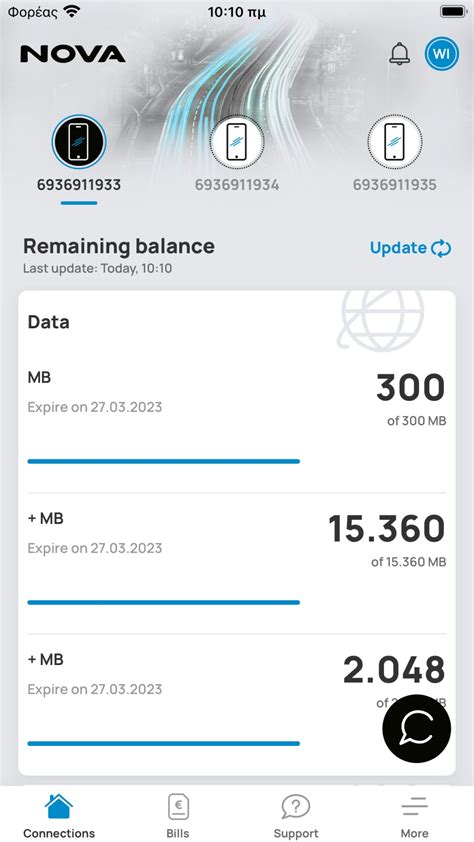Open the notifications bell
The height and width of the screenshot is (842, 474).
click(399, 54)
